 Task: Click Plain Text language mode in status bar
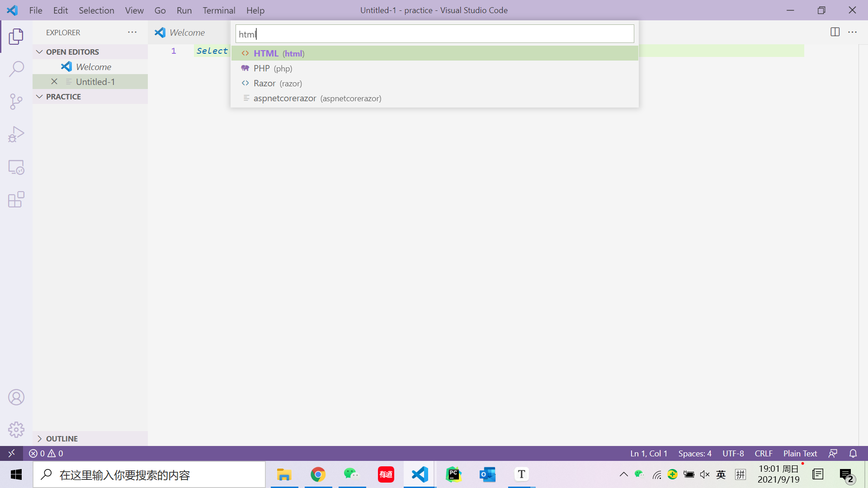[800, 453]
